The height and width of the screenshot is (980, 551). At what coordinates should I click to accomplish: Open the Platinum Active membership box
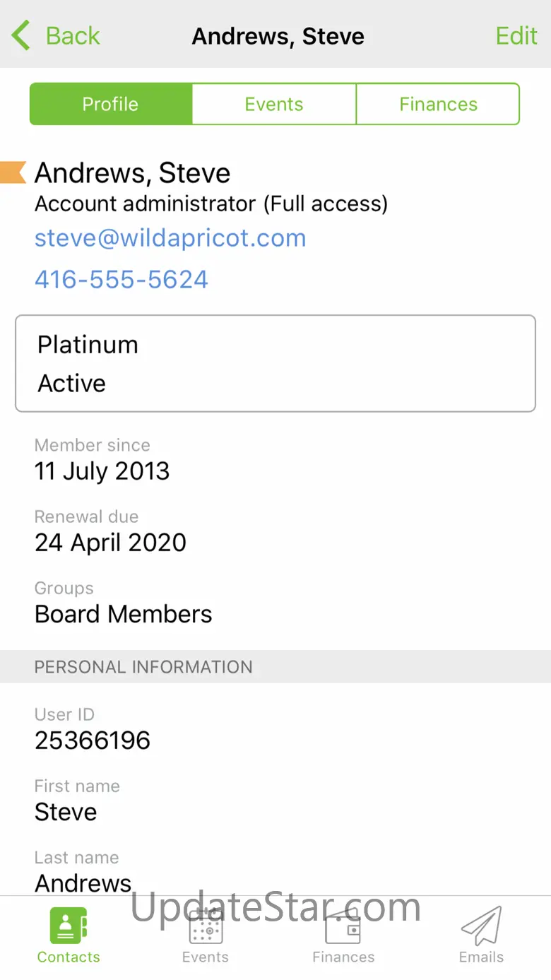tap(275, 363)
